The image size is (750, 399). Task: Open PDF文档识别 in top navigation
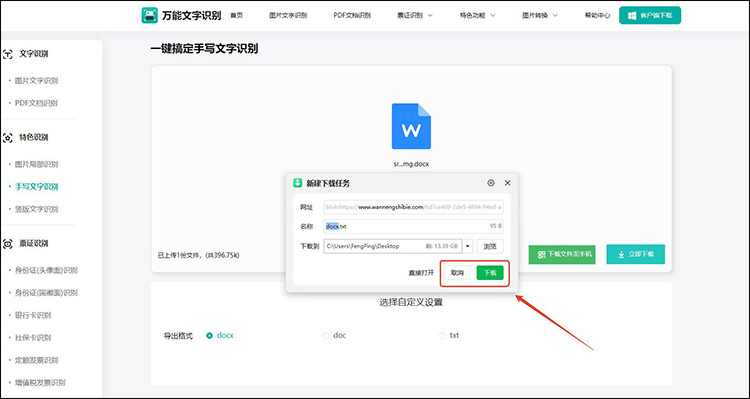pos(352,15)
